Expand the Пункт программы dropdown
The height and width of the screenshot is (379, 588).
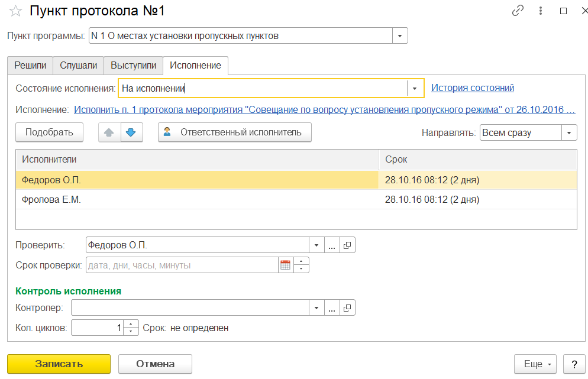tap(400, 36)
